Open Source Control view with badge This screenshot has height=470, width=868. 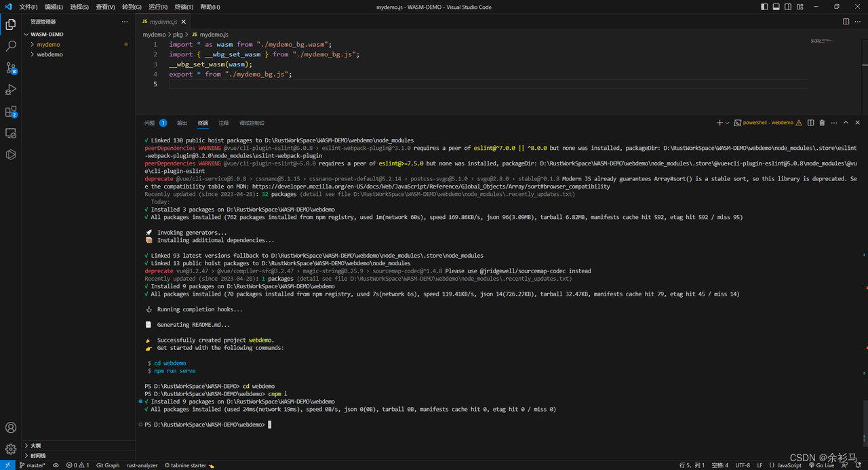(x=11, y=68)
